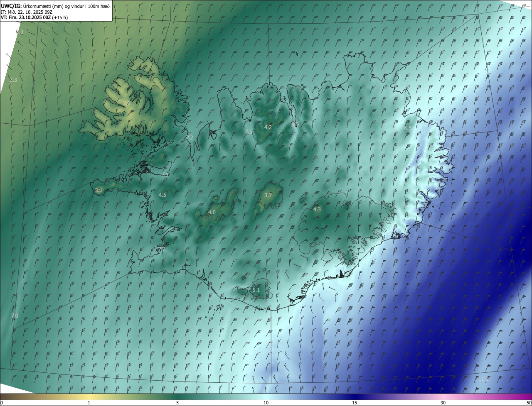Screen dimensions: 532x406
Task: Click the 5.1 value label near the south coast
Action: (256, 290)
